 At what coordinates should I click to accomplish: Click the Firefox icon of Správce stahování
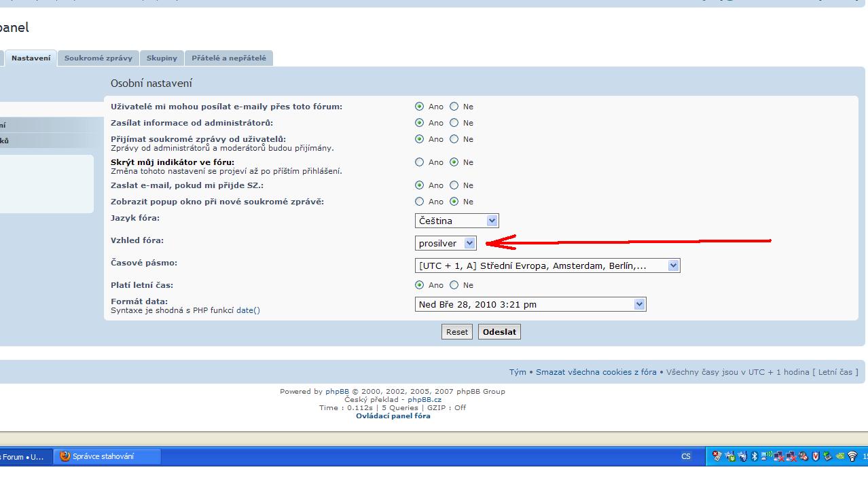tap(65, 456)
